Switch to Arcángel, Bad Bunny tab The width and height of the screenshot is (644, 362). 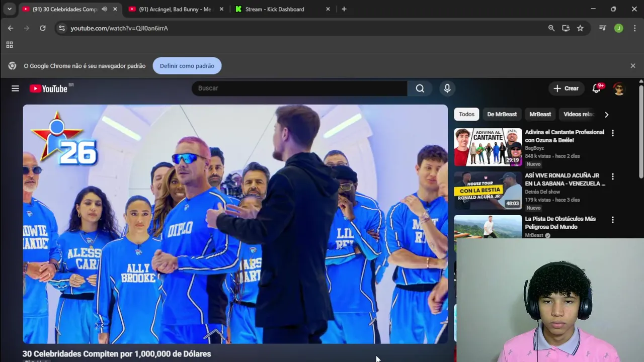click(x=175, y=9)
